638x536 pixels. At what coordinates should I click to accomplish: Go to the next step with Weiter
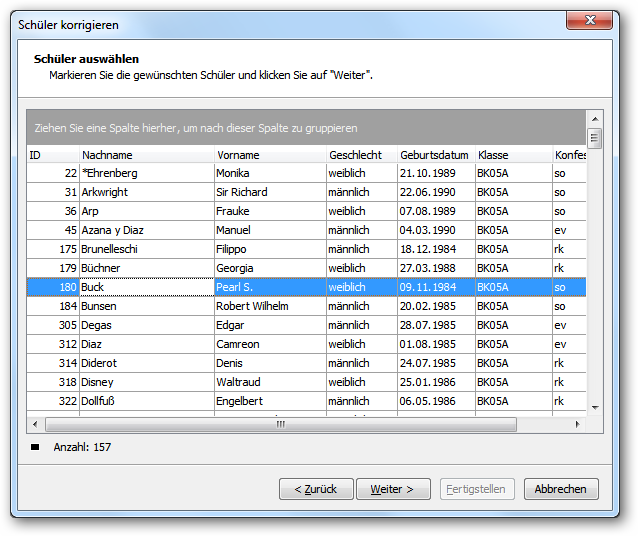tap(393, 489)
